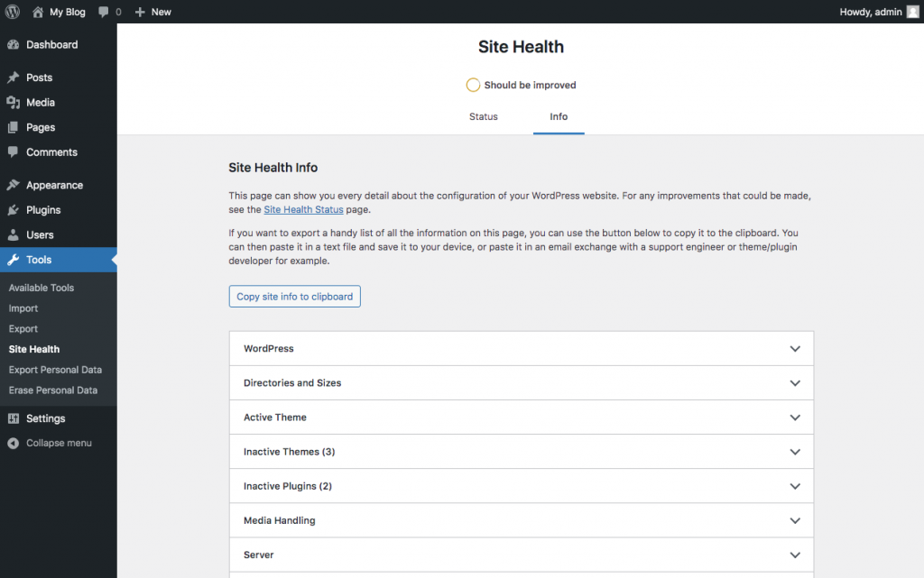Click the Directories and Sizes title
924x578 pixels.
click(292, 383)
